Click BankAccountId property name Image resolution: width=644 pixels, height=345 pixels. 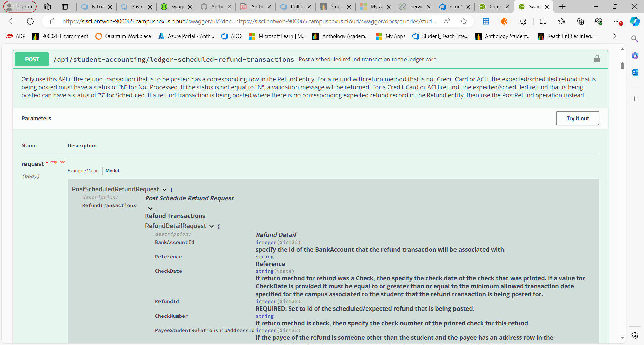[174, 242]
